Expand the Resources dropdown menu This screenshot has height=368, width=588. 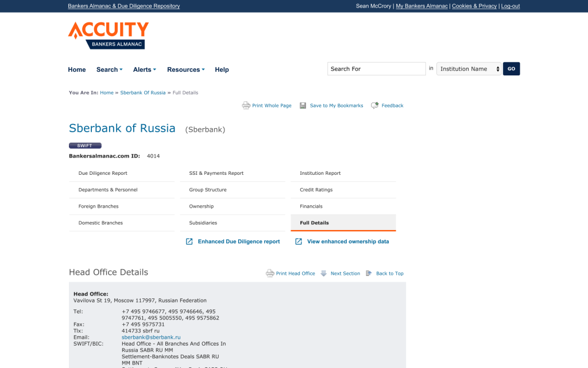[x=186, y=70]
